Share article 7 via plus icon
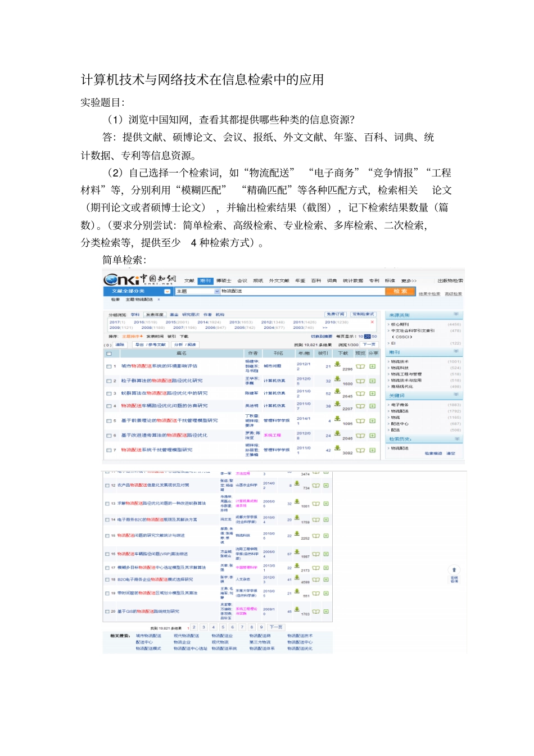 pos(372,450)
